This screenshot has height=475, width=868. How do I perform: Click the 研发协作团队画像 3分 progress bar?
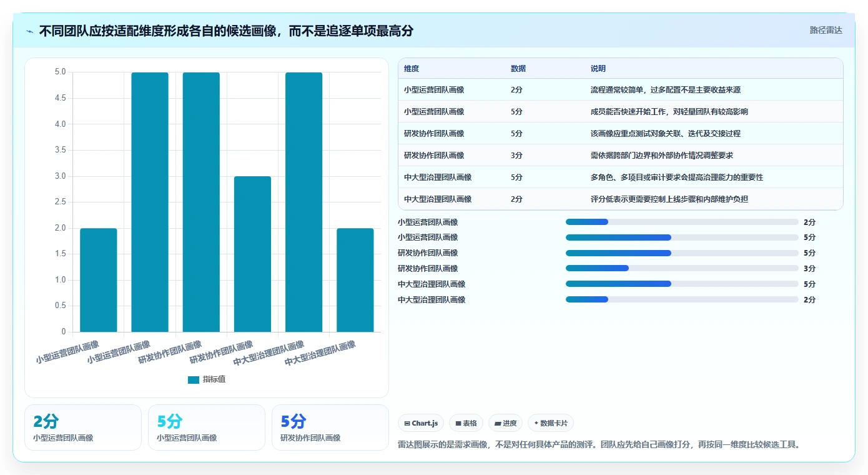682,268
